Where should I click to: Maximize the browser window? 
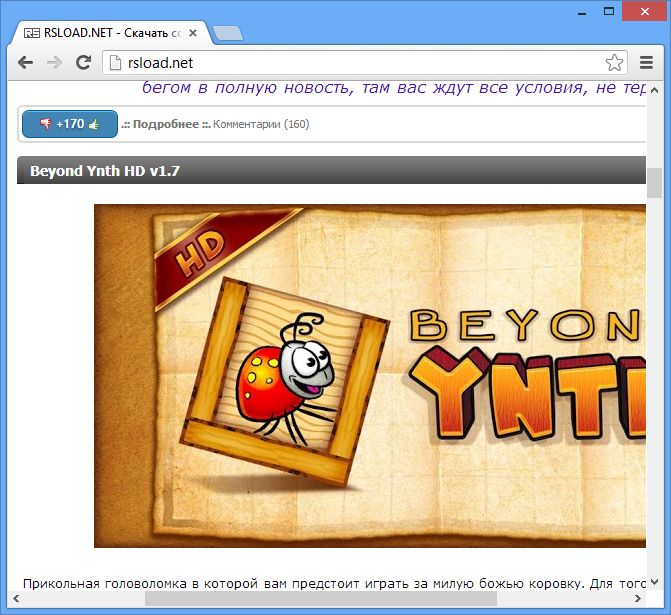(609, 11)
